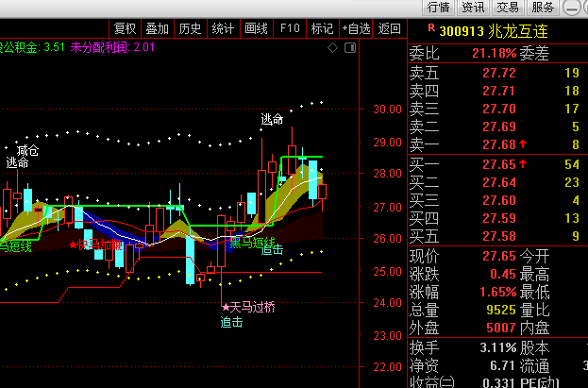Click the 卖一 volume 8
Screen dimensions: 588x388
575,144
